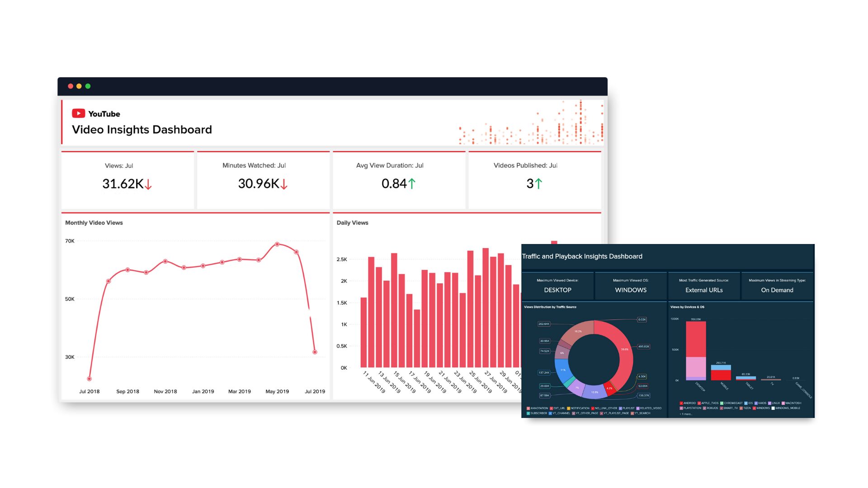Click the YouTube logo icon
Viewport: 868px width, 488px height.
pyautogui.click(x=78, y=113)
